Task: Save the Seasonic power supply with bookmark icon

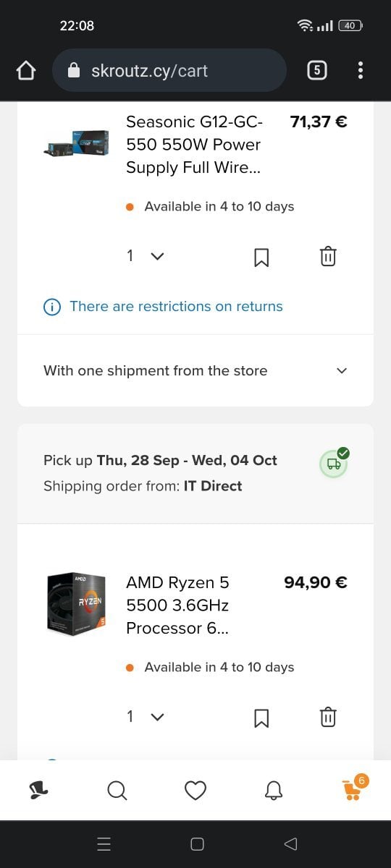Action: point(261,257)
